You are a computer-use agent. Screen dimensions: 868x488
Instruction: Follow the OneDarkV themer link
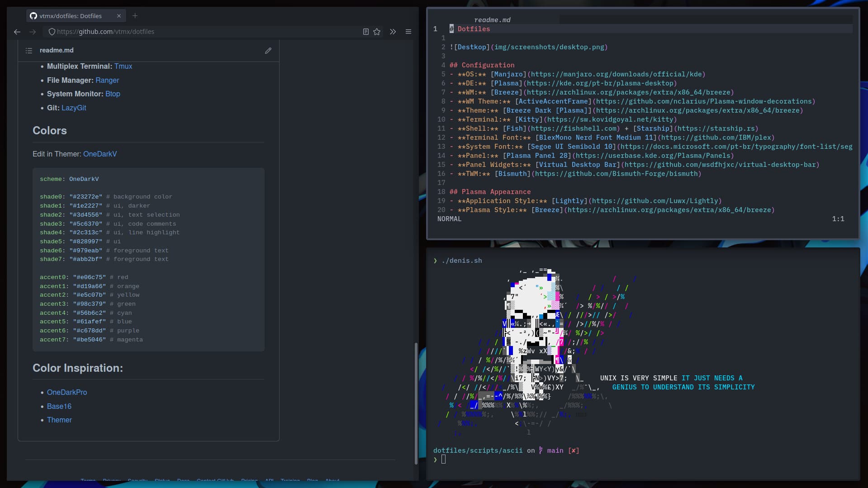pos(100,154)
